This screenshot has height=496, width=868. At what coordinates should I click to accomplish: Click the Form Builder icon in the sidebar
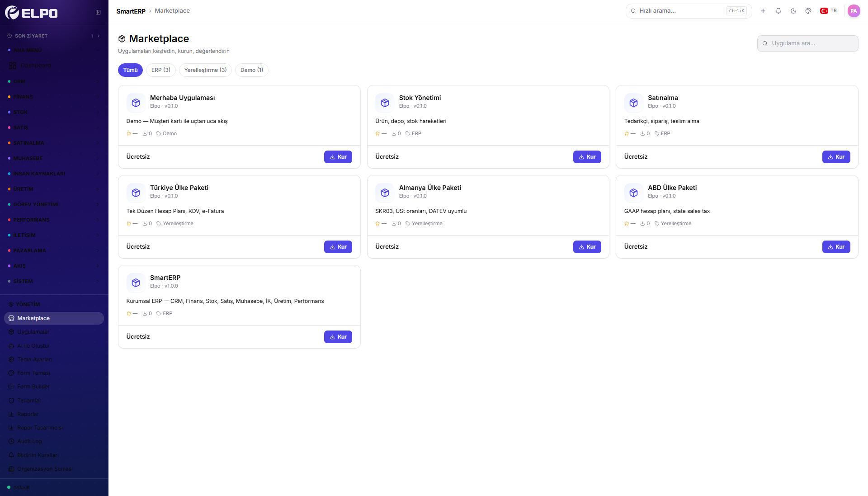(x=11, y=387)
